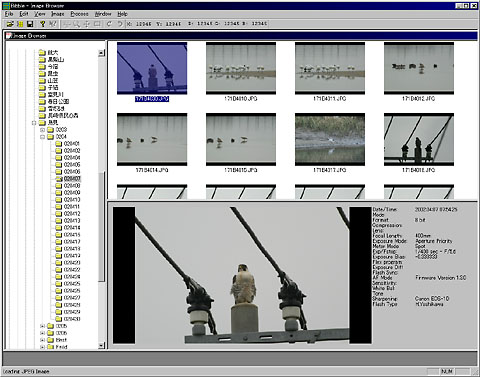The image size is (480, 377).
Task: Click the folder tree scroll-up arrow
Action: [102, 53]
